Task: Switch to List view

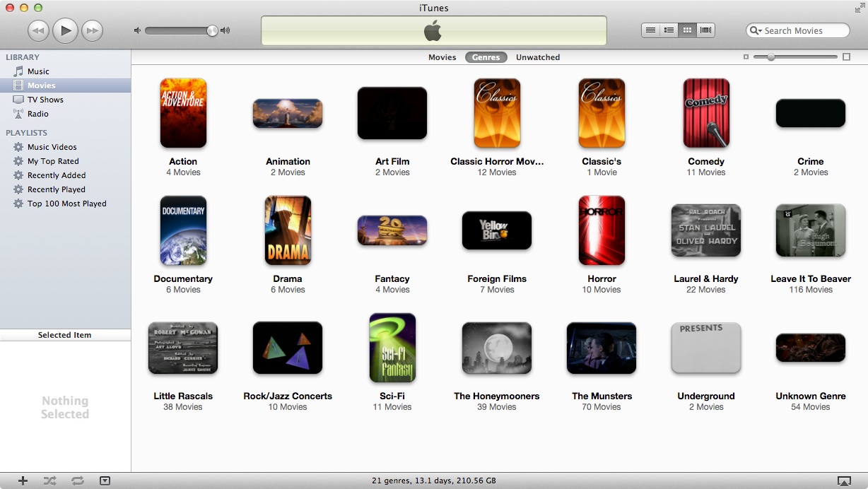Action: [x=650, y=30]
